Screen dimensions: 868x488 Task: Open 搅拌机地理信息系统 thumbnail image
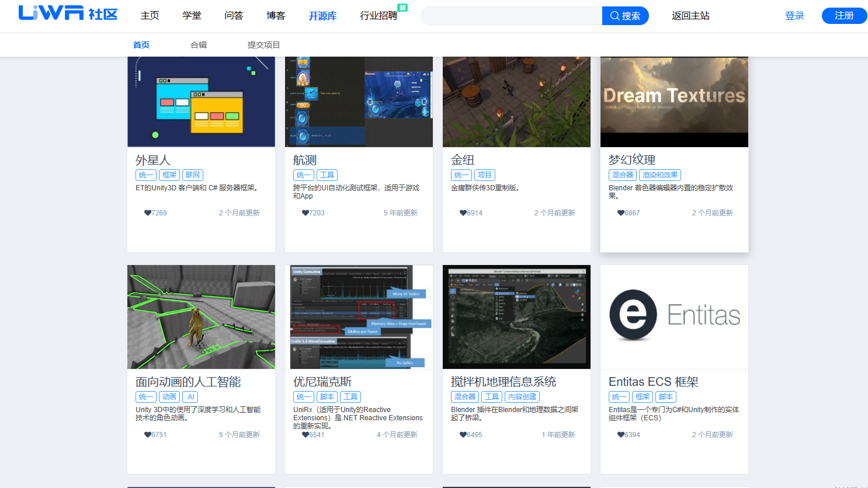coord(516,317)
